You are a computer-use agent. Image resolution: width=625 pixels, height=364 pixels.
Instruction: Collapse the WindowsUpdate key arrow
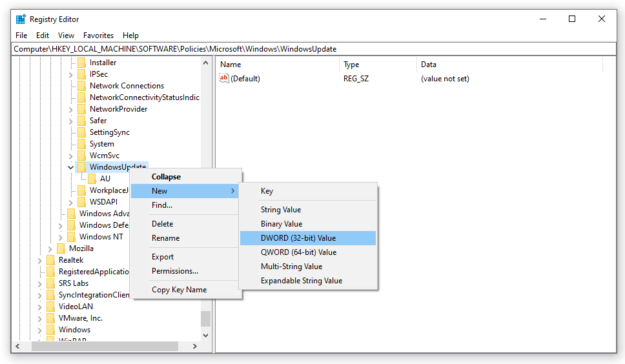(70, 167)
